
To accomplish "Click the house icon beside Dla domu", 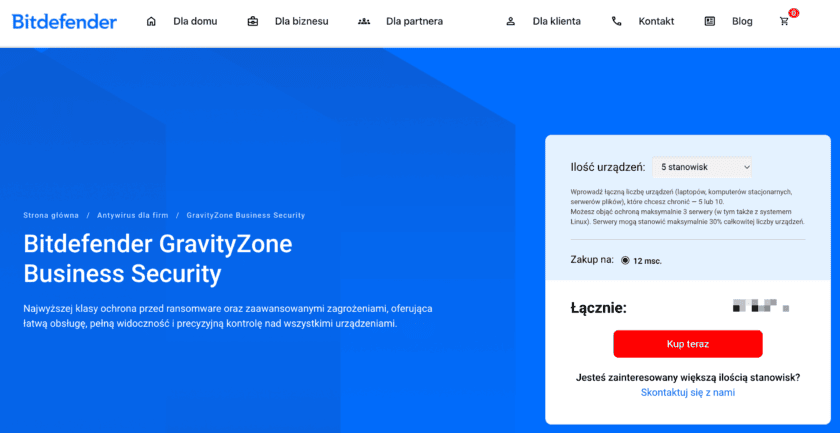I will [x=151, y=21].
